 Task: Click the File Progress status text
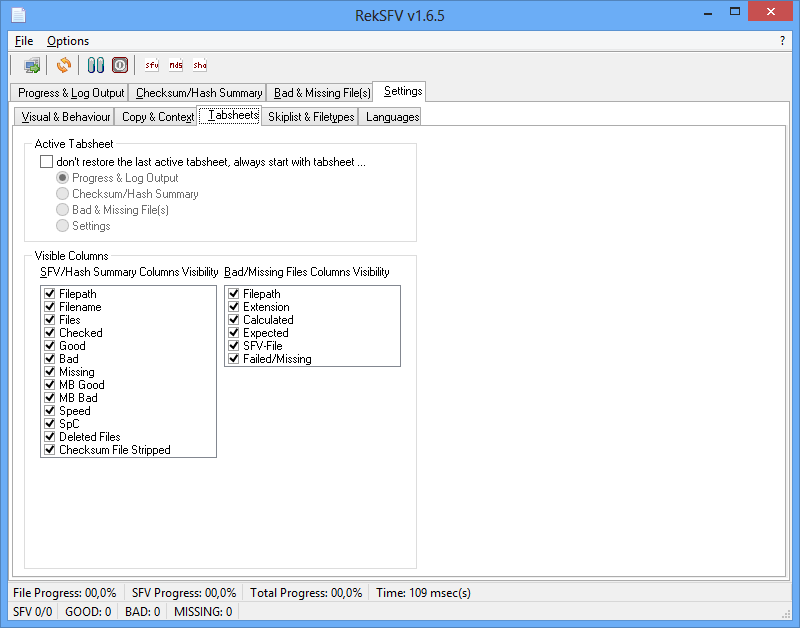[65, 593]
